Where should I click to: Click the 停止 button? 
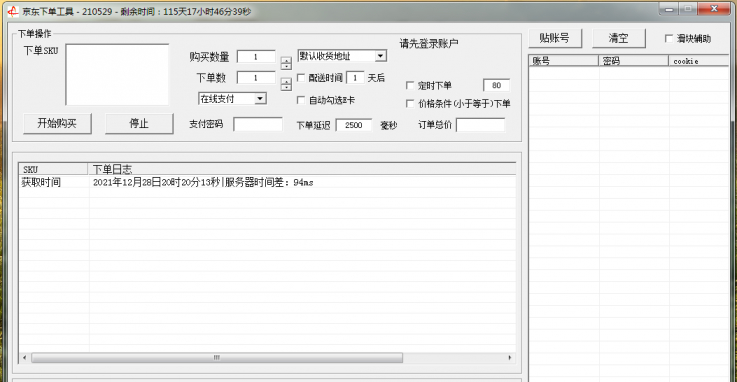point(139,124)
